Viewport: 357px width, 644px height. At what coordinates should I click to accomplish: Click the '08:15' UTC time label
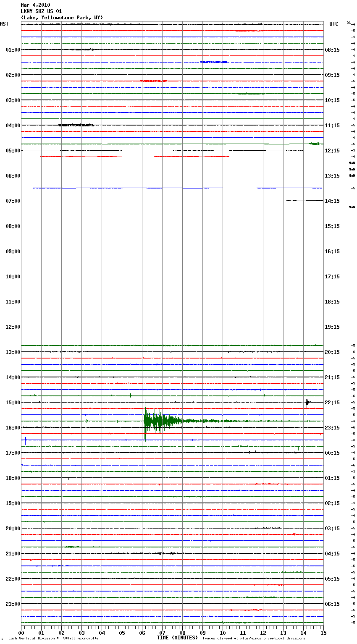pyautogui.click(x=332, y=50)
